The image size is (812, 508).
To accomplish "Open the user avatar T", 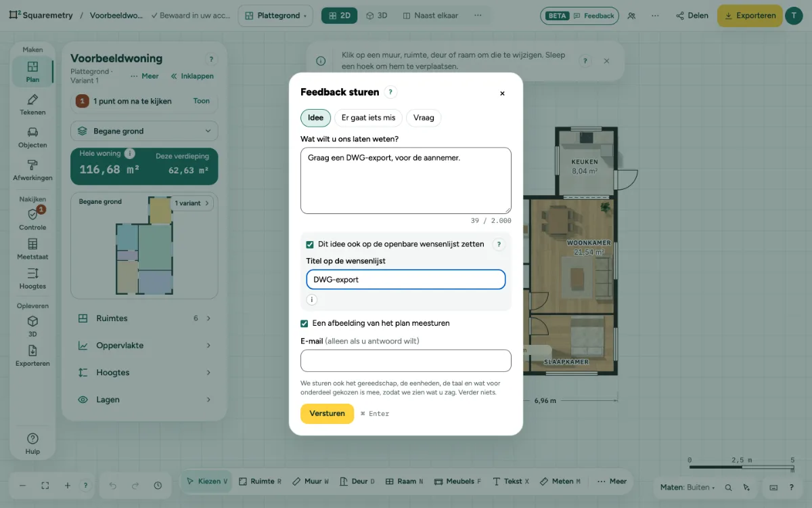I will pyautogui.click(x=794, y=16).
